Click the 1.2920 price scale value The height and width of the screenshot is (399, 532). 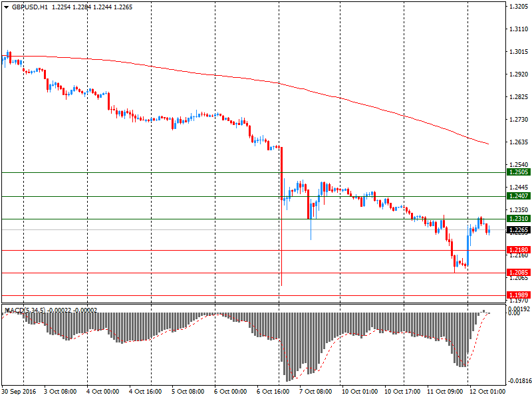tap(519, 74)
